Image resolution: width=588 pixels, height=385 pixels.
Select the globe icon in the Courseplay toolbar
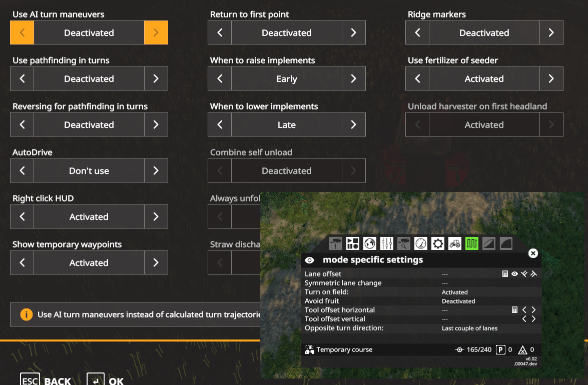pyautogui.click(x=370, y=243)
